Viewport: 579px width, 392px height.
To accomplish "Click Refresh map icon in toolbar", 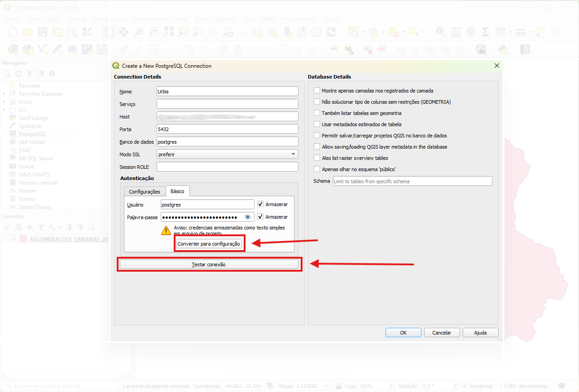I will click(x=331, y=32).
